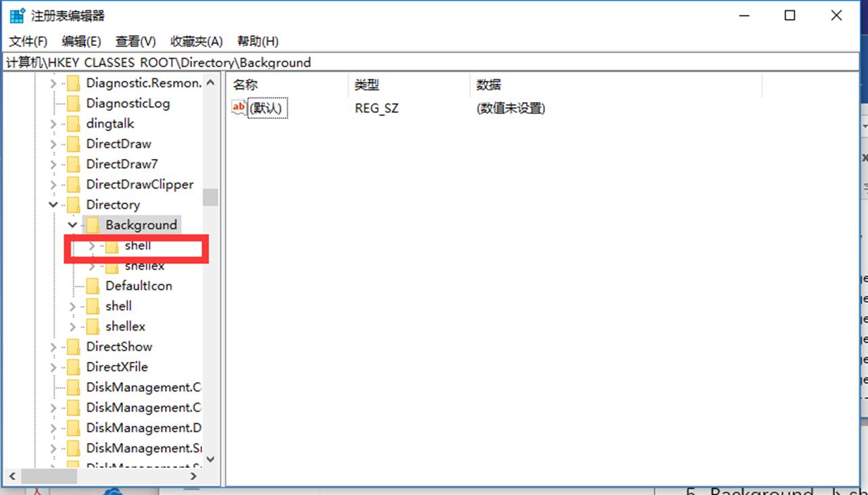Click the DirectDraw folder icon

[x=74, y=143]
